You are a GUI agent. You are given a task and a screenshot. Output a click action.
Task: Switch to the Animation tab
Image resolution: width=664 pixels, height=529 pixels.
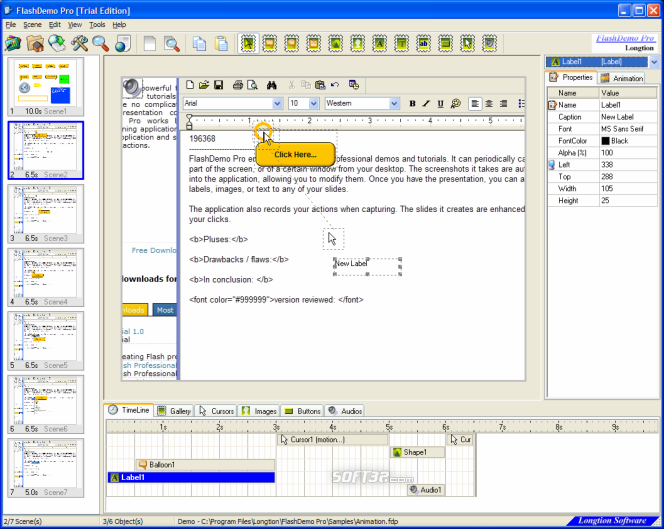click(622, 78)
